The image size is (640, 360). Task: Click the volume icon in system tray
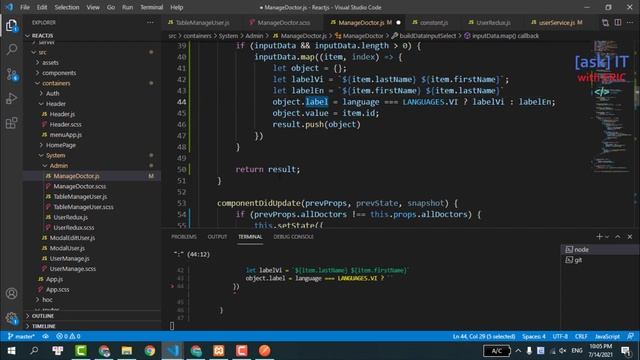[x=563, y=351]
